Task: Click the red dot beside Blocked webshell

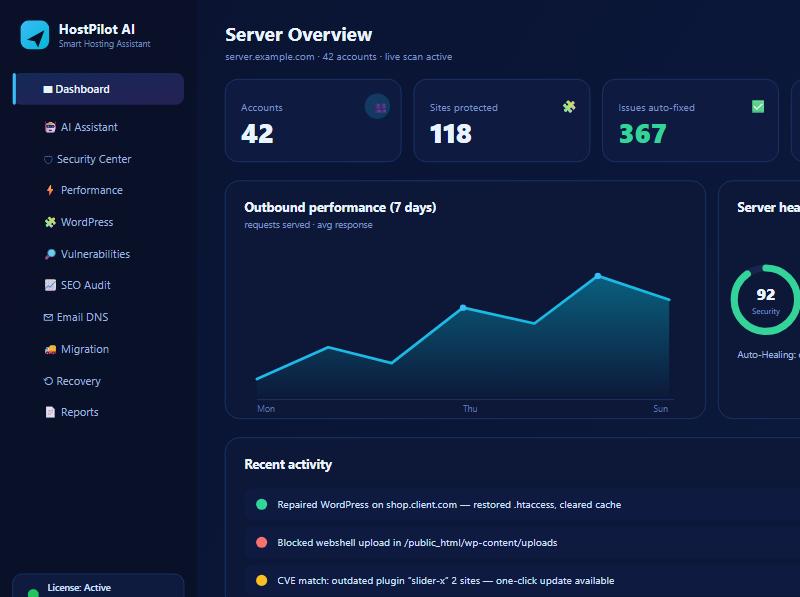Action: click(x=261, y=542)
